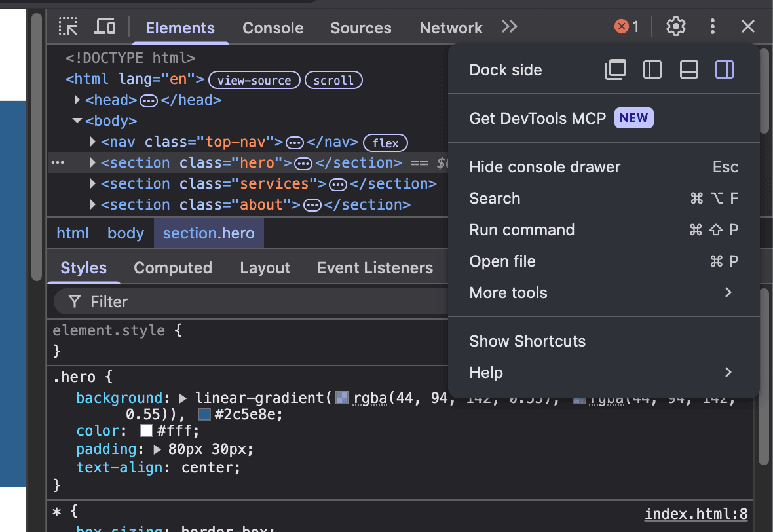Select Hide console drawer menu item

pos(604,167)
